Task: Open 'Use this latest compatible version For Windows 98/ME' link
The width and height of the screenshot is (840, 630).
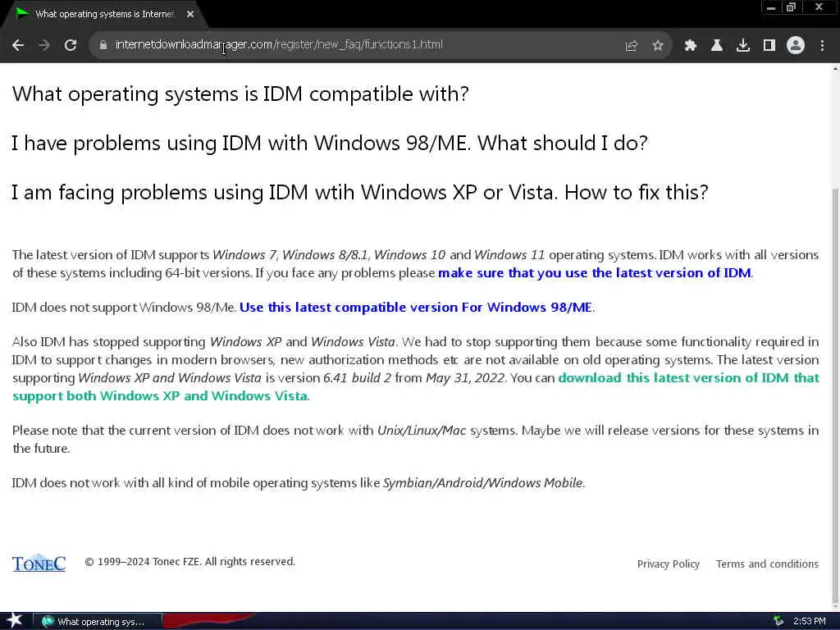Action: 416,308
